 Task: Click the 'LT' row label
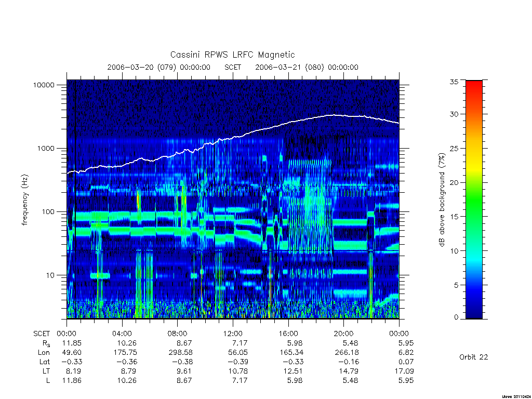(46, 371)
